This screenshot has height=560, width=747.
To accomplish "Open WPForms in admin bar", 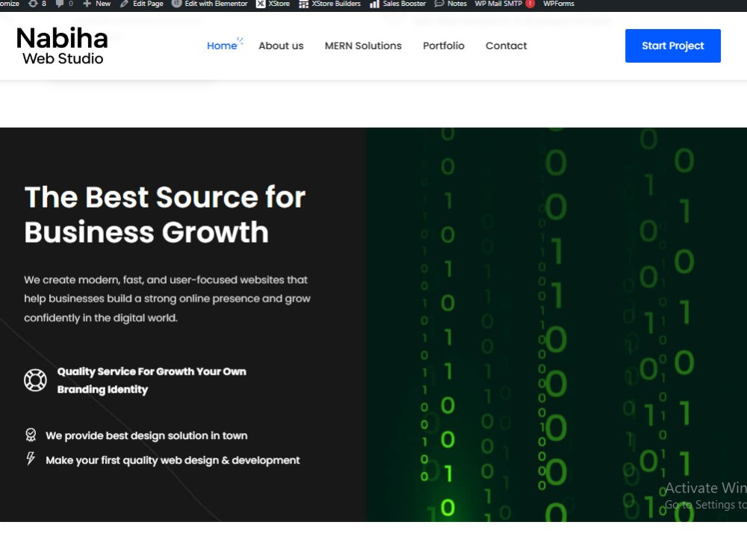I will tap(558, 3).
